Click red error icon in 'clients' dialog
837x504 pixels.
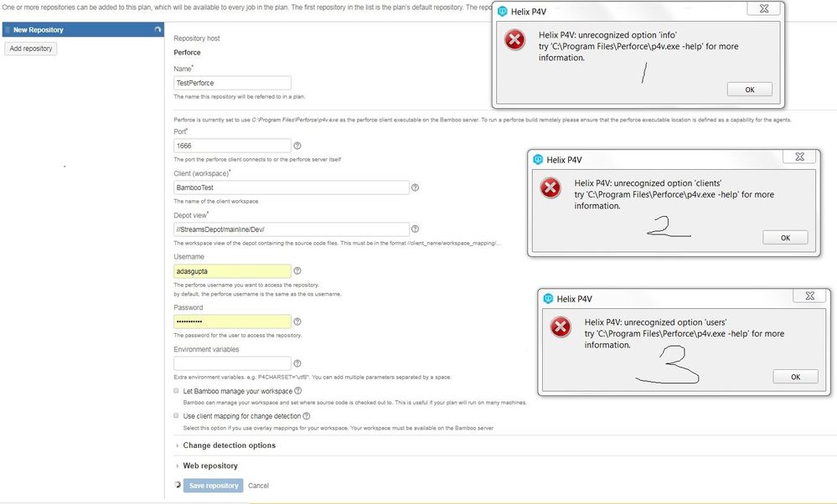(x=550, y=188)
